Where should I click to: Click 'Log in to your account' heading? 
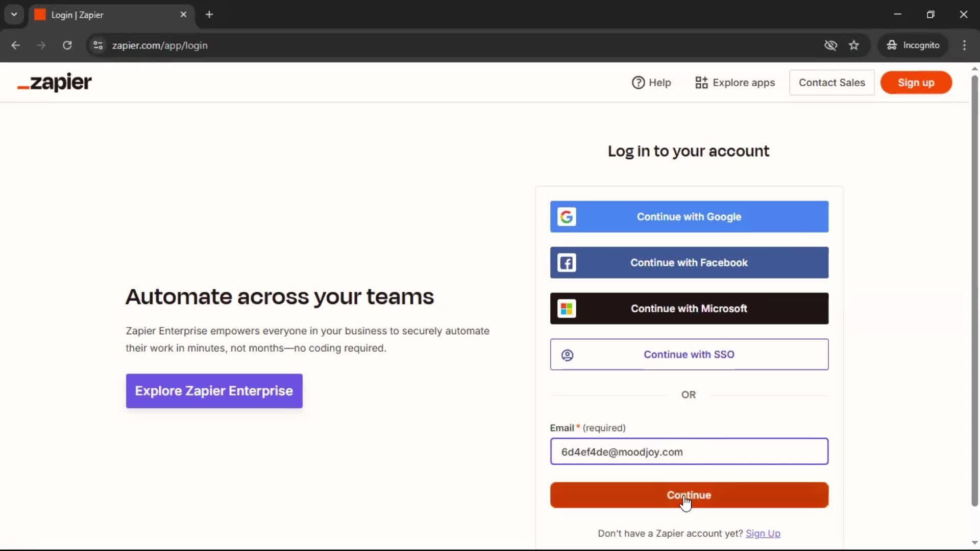689,152
